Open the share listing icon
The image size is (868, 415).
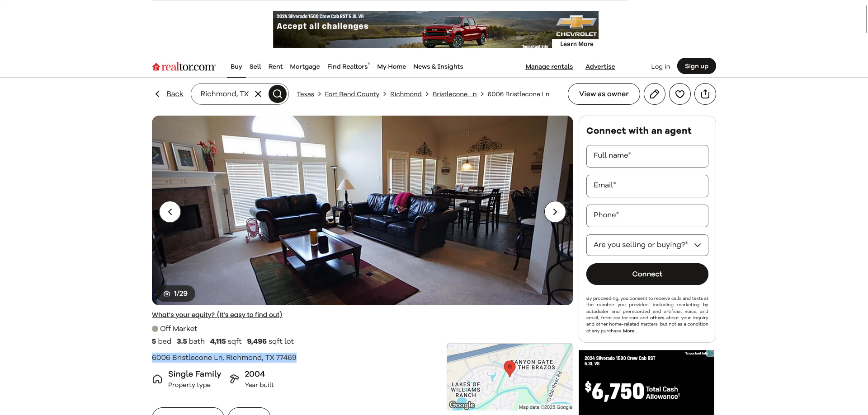705,94
